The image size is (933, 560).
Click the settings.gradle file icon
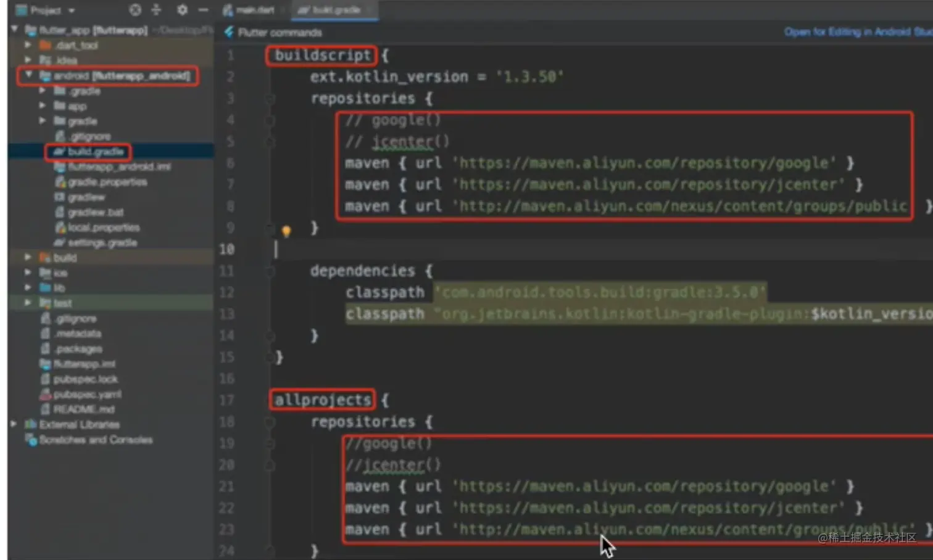[60, 242]
